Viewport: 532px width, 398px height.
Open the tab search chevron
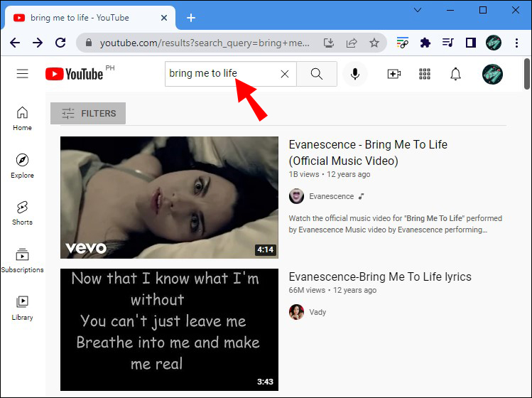[418, 10]
